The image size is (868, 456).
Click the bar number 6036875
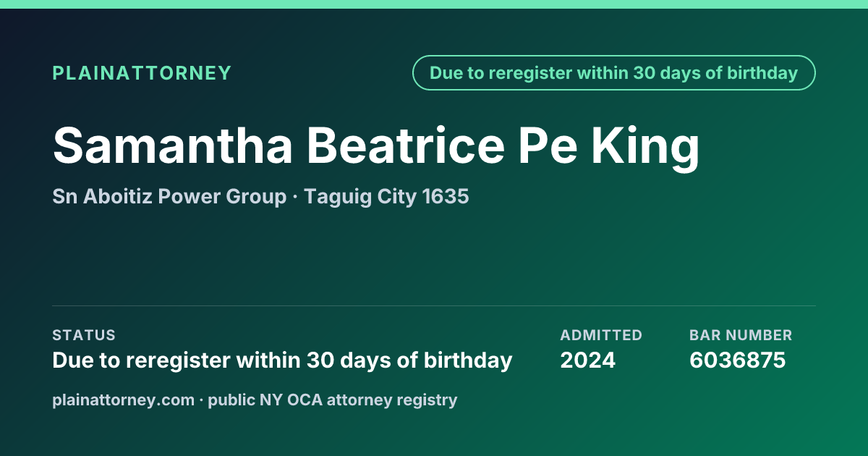[738, 360]
